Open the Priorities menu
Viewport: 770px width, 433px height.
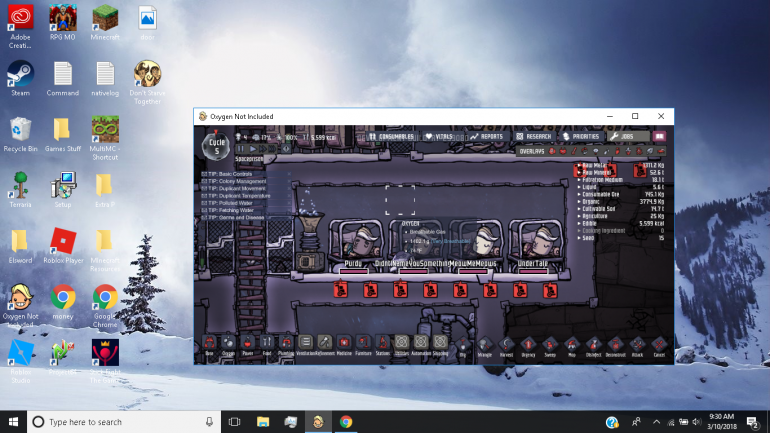tap(581, 136)
